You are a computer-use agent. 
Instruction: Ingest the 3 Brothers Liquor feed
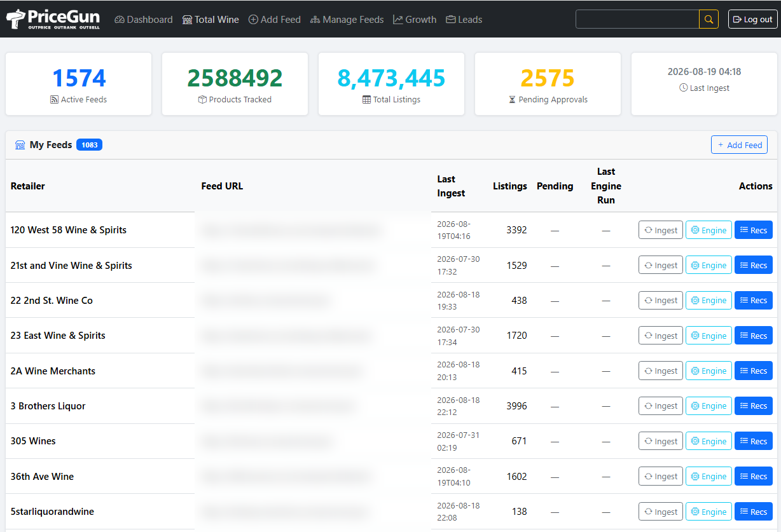tap(661, 406)
